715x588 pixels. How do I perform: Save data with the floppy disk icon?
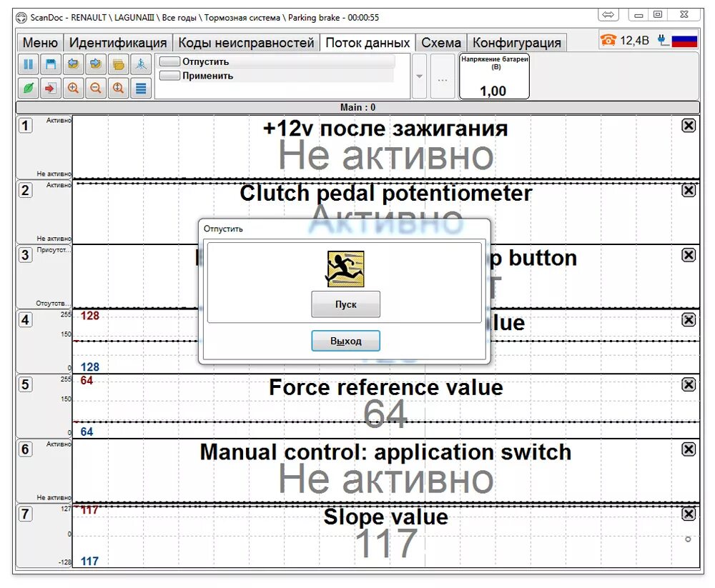point(51,64)
